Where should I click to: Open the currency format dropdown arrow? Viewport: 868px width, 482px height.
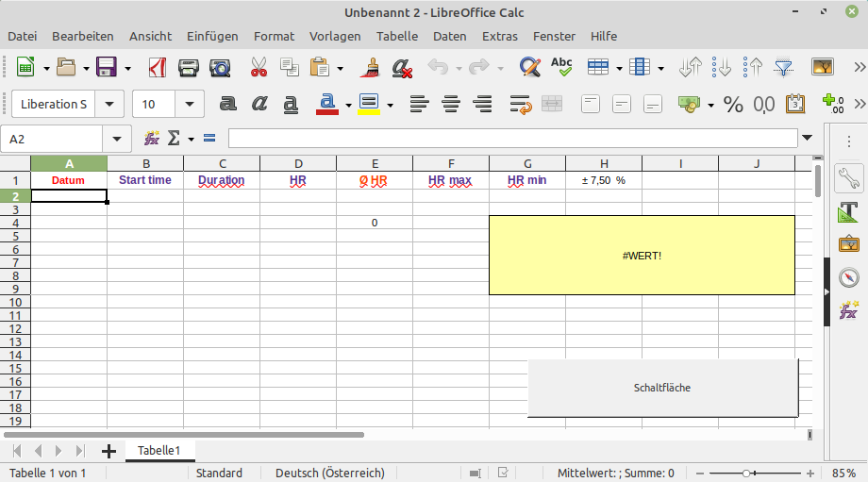click(x=710, y=105)
